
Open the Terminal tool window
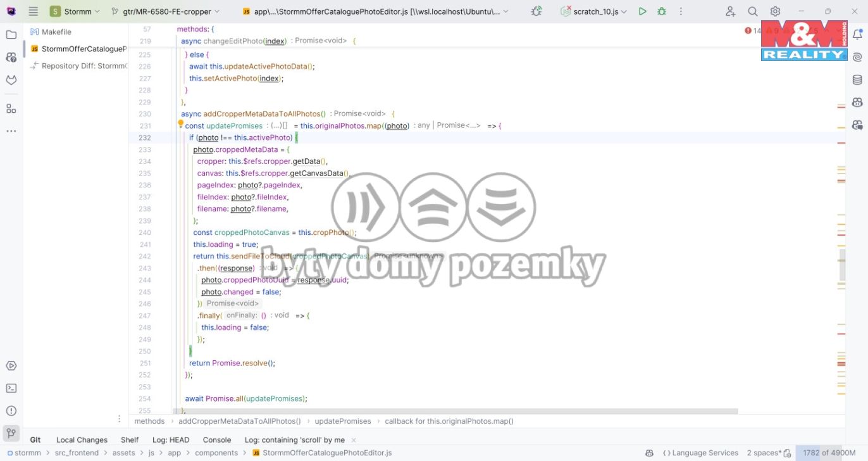click(10, 388)
